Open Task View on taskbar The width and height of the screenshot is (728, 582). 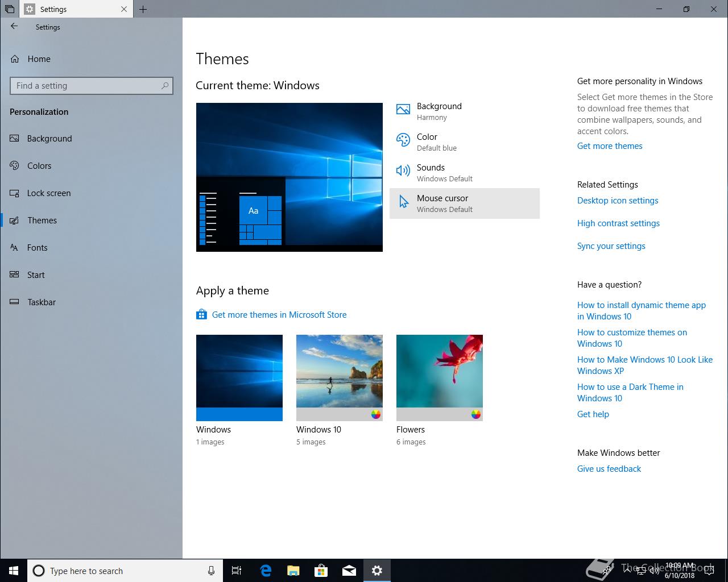pyautogui.click(x=237, y=571)
